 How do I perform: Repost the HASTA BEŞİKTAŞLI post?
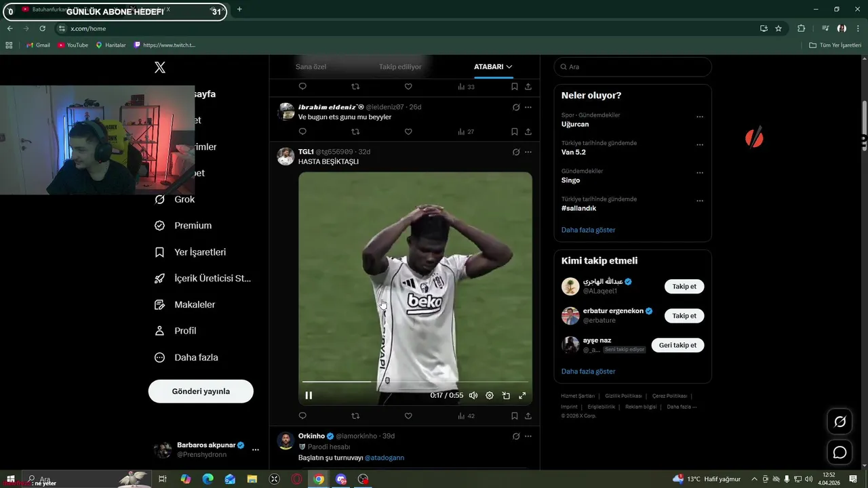pos(355,416)
